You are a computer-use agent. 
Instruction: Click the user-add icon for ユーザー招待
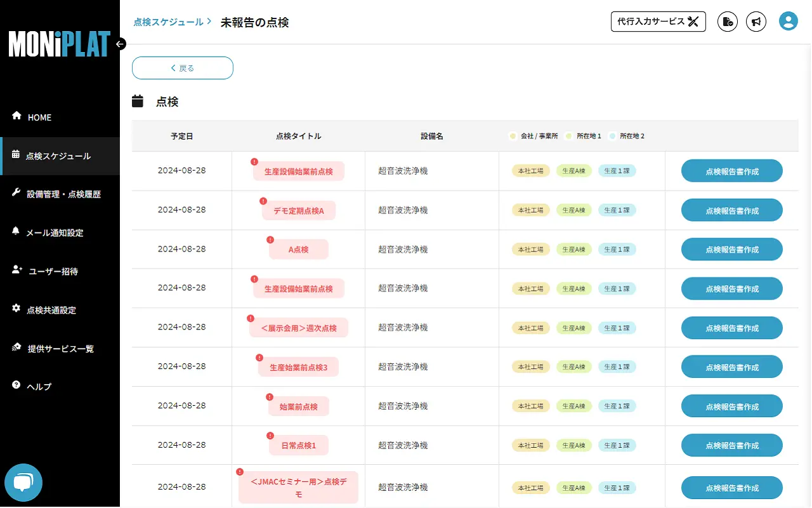pyautogui.click(x=15, y=271)
